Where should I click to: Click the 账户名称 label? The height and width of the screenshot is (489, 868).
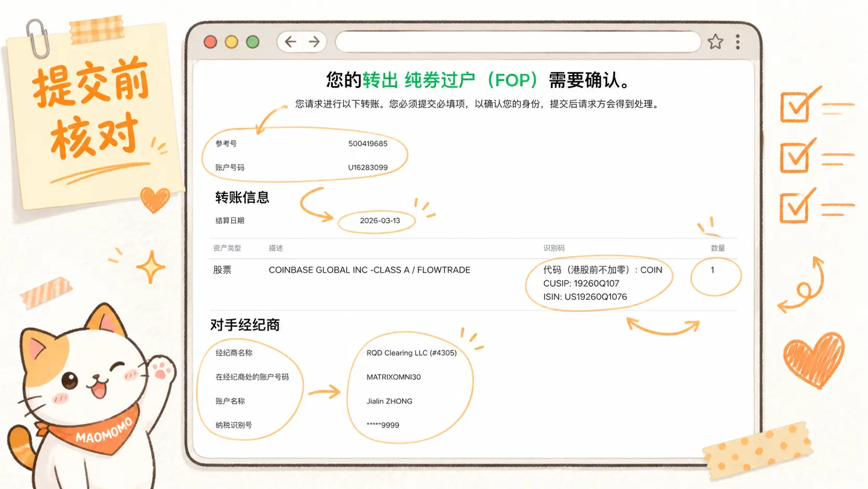(230, 401)
